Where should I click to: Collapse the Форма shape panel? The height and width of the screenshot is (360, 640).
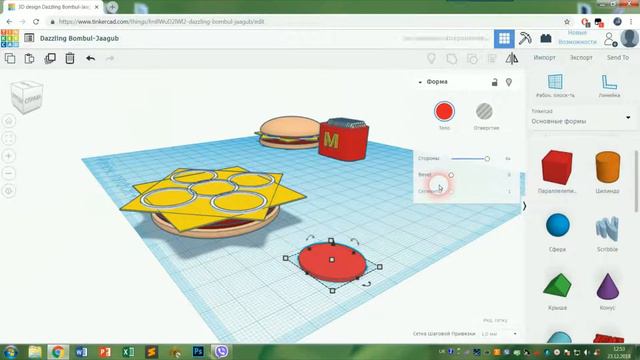420,82
